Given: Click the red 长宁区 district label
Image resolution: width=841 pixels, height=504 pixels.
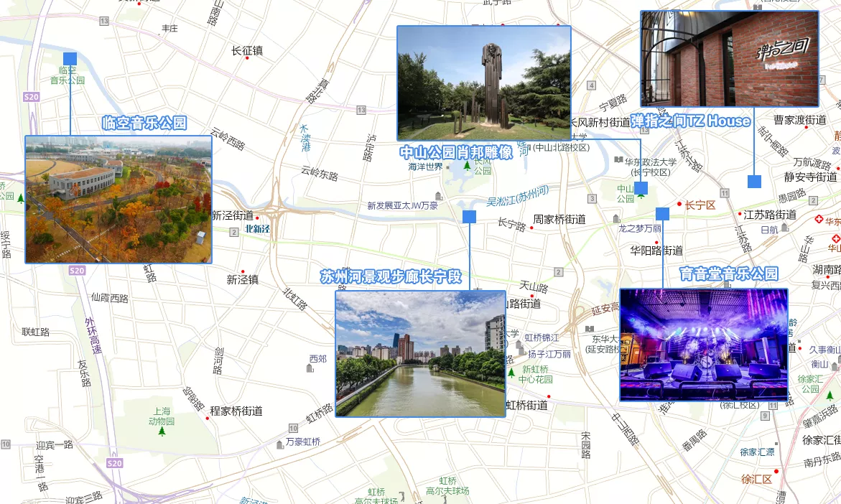Looking at the screenshot, I should [x=700, y=205].
